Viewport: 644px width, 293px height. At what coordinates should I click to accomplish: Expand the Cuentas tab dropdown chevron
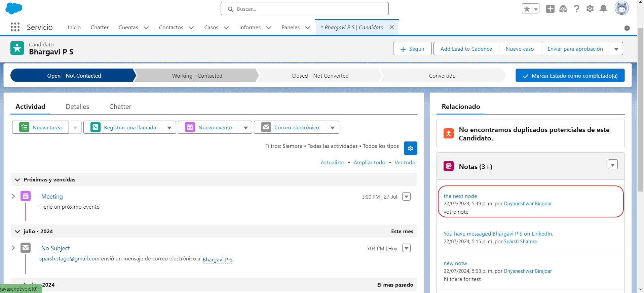click(146, 28)
